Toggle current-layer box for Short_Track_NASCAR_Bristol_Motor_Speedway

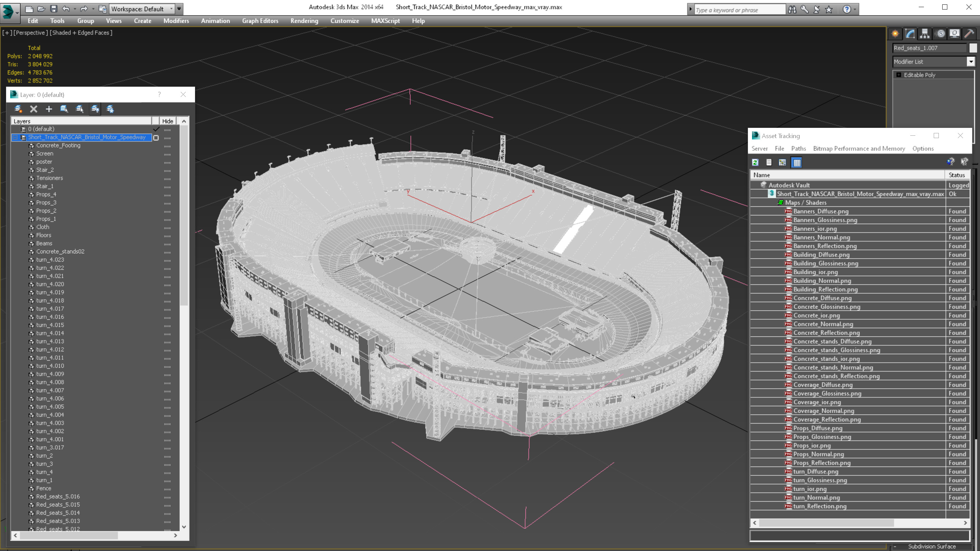coord(156,138)
